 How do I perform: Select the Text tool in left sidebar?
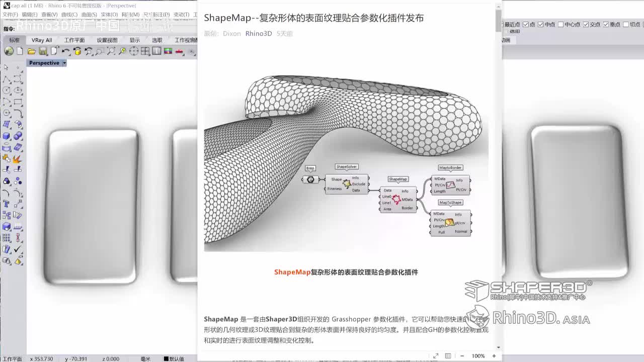click(x=7, y=204)
